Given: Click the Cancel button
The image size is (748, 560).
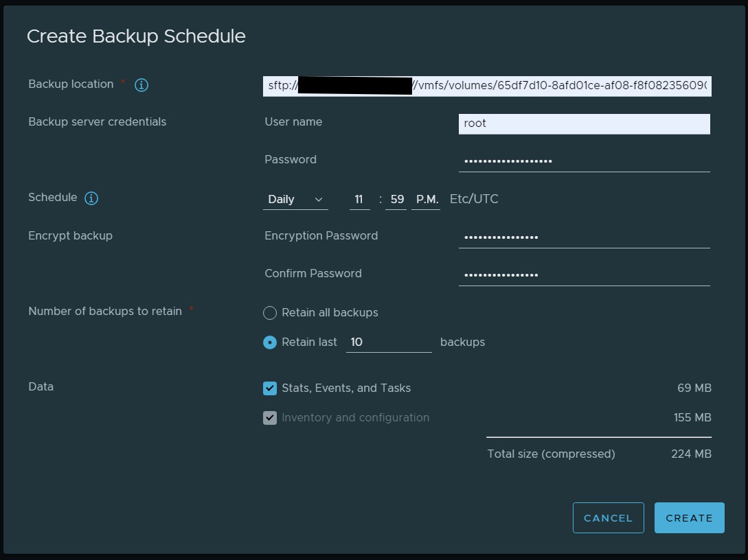Looking at the screenshot, I should (608, 518).
